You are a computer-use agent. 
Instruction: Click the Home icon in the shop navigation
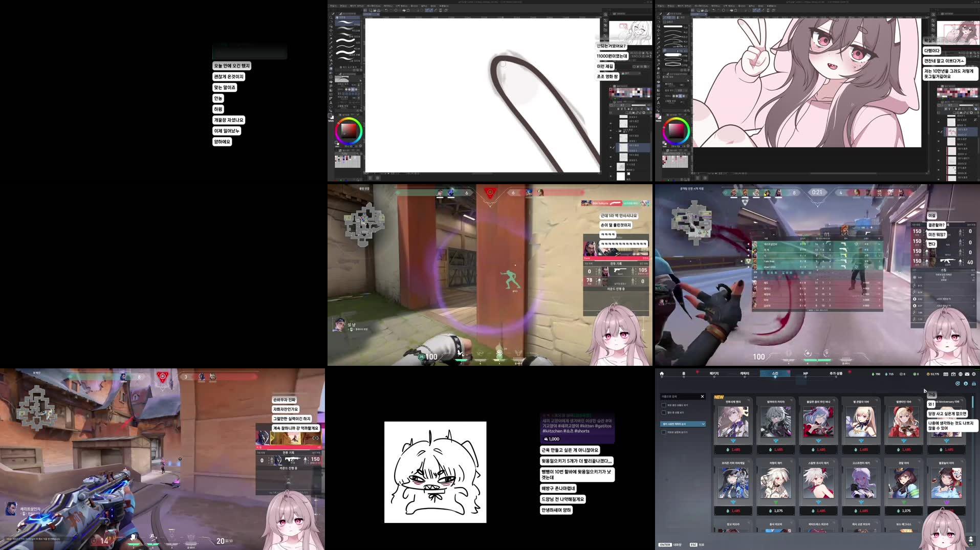[662, 373]
